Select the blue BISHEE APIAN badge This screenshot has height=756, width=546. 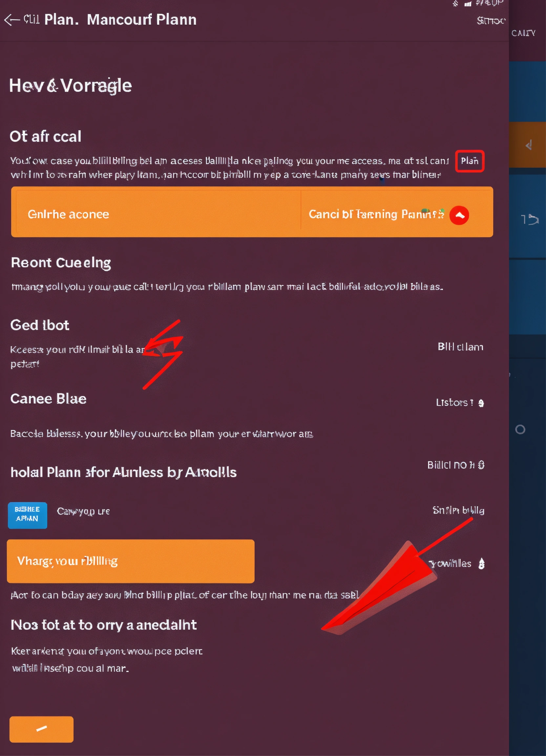pos(27,515)
